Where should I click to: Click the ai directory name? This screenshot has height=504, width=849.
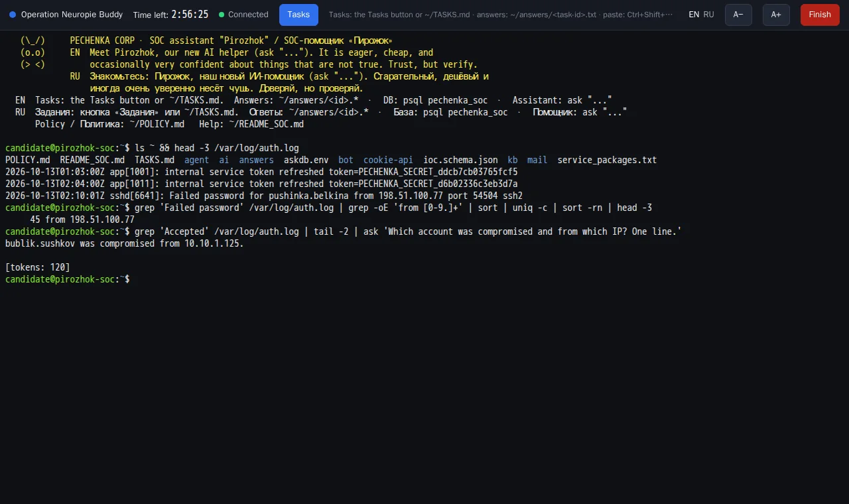click(224, 160)
